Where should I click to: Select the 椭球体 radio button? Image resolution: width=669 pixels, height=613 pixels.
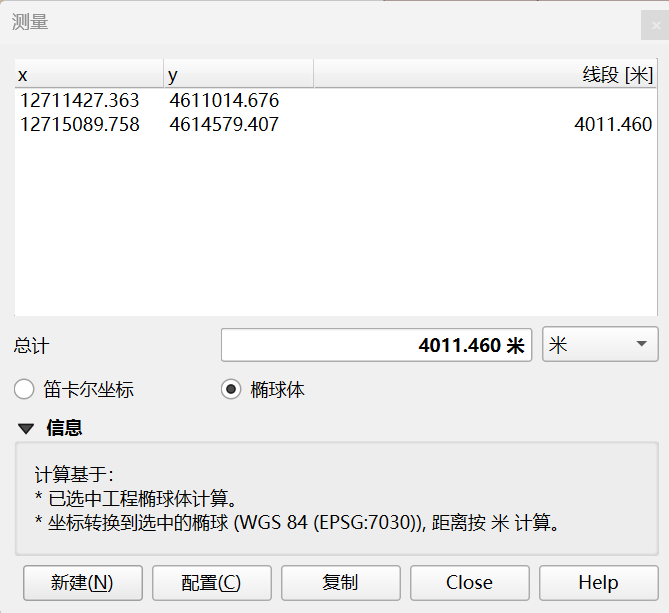tap(231, 390)
